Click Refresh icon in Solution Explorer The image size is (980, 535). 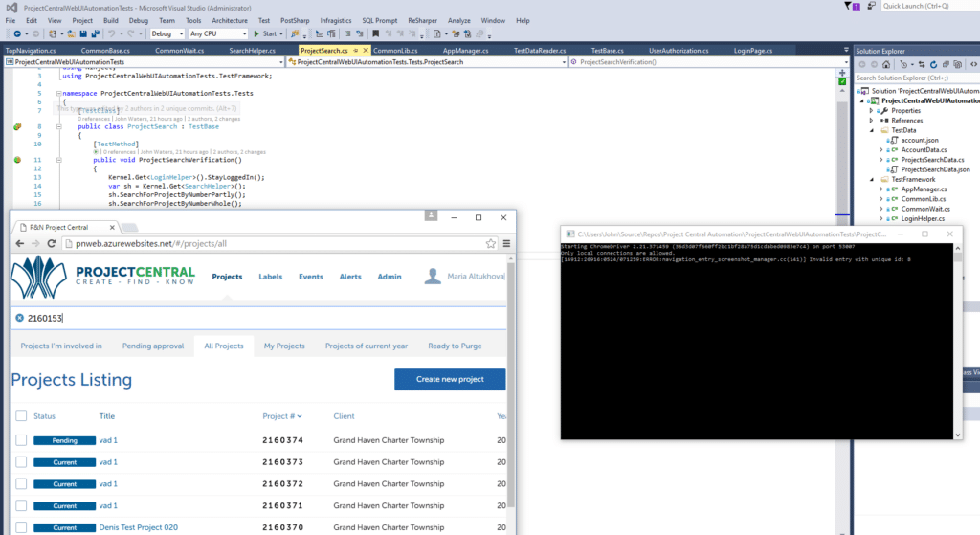point(933,64)
